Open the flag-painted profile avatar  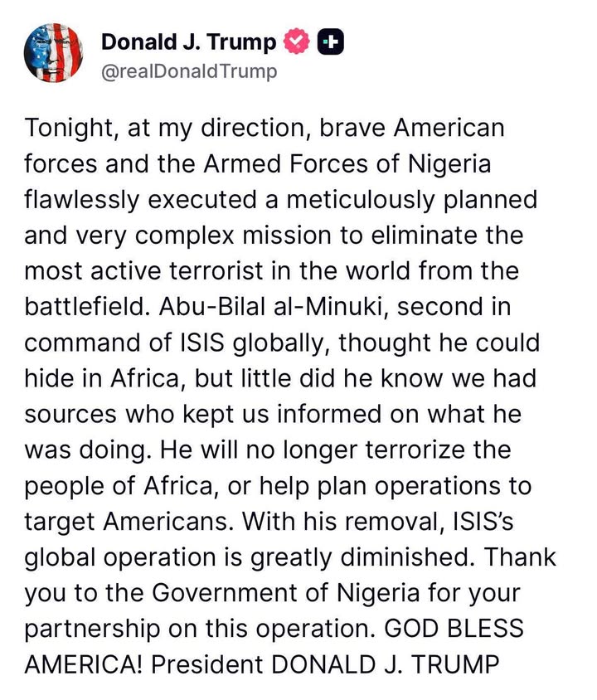pyautogui.click(x=54, y=53)
